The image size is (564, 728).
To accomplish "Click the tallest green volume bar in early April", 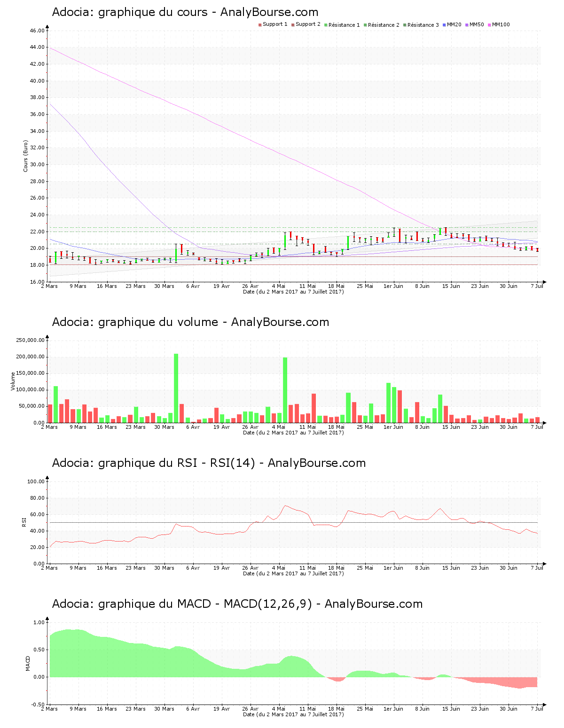I will point(176,388).
